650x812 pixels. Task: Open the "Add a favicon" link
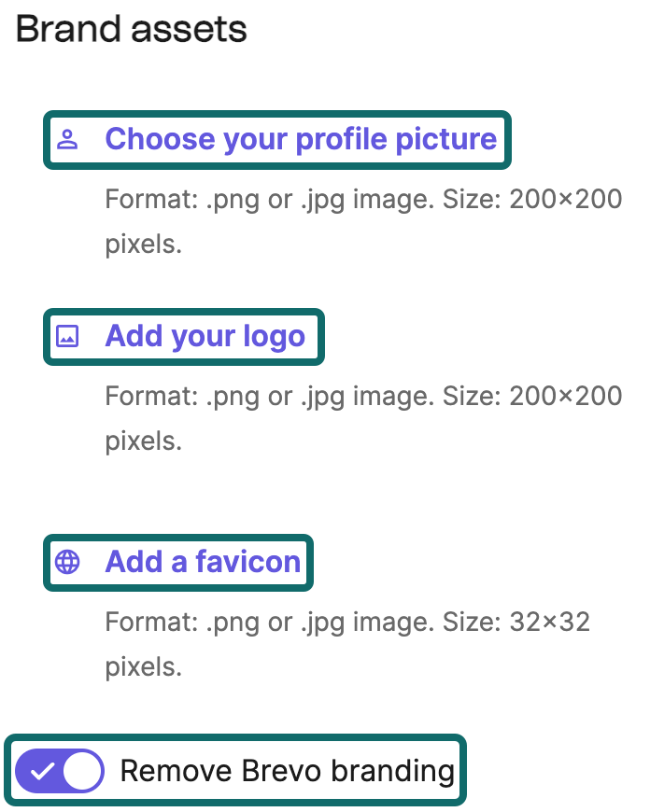(203, 562)
